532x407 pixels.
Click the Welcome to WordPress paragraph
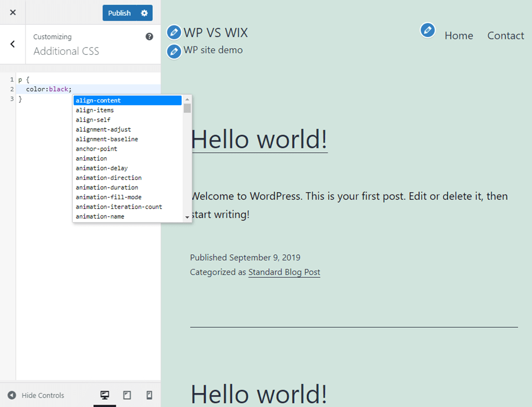tap(350, 205)
